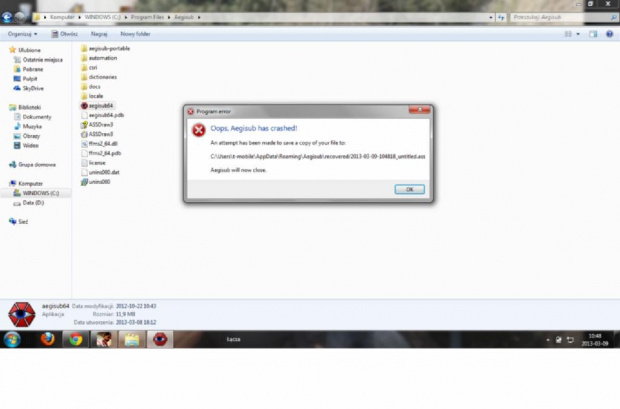Screen dimensions: 620x409
Task: Select the aegisub64.pdb file
Action: coord(102,115)
